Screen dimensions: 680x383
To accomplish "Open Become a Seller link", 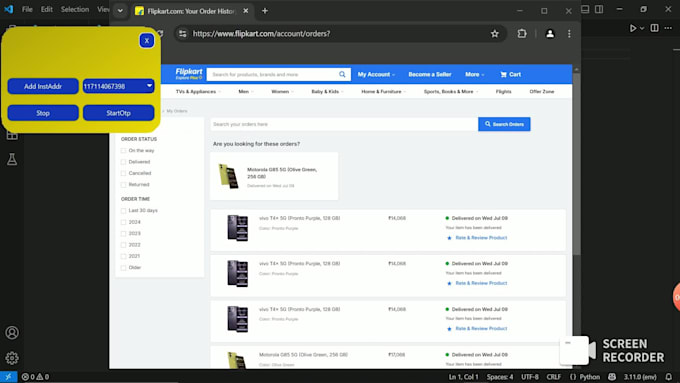I will pos(430,74).
